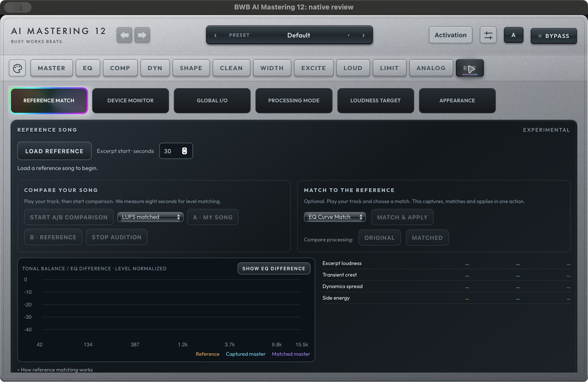
Task: Toggle the A/B state button
Action: [x=513, y=35]
